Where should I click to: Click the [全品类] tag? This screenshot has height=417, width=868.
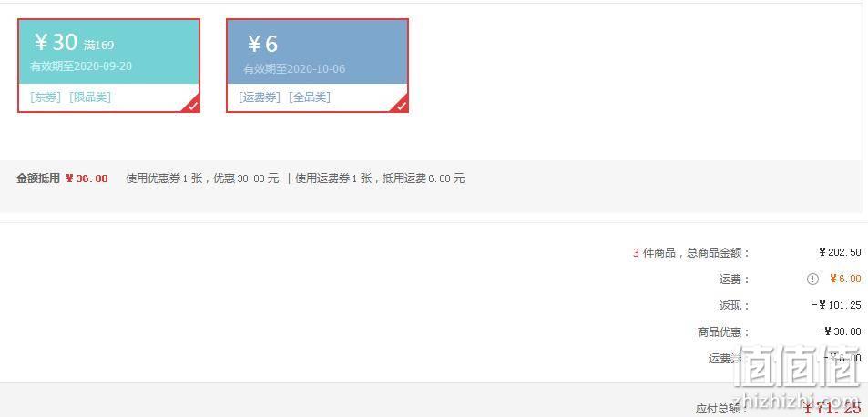coord(310,97)
